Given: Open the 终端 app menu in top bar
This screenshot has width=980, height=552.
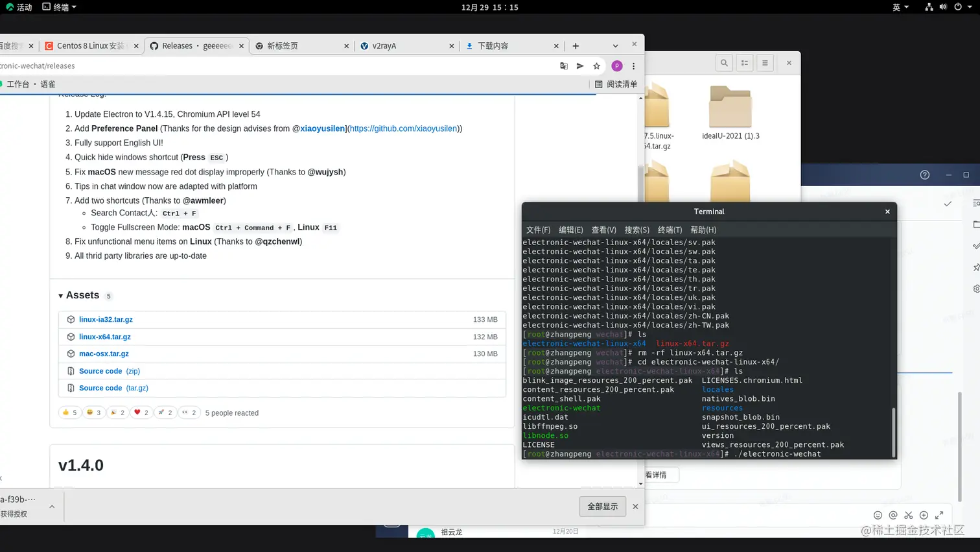Looking at the screenshot, I should tap(60, 7).
